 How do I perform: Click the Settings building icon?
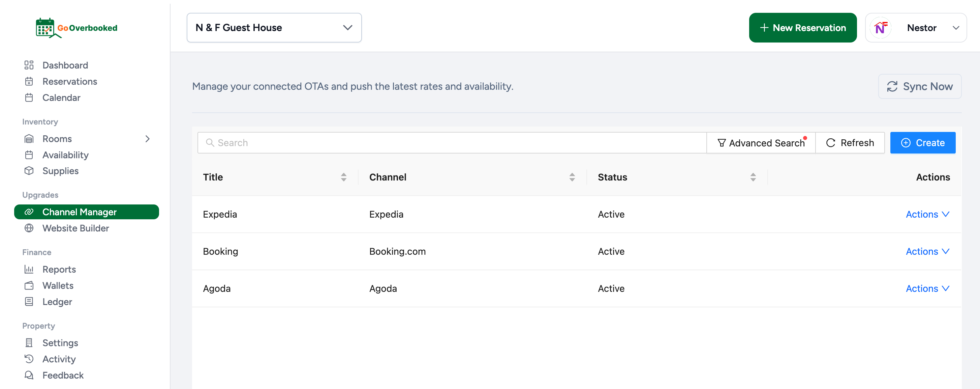pos(29,343)
